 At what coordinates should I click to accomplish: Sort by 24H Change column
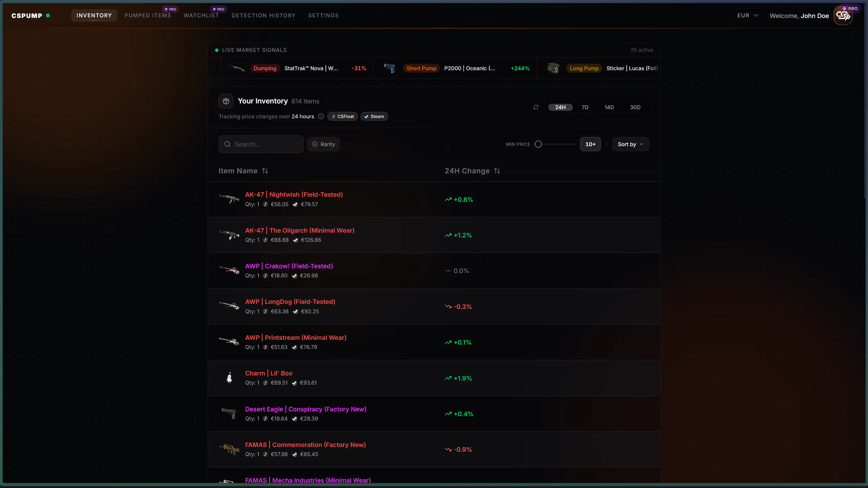pos(472,171)
